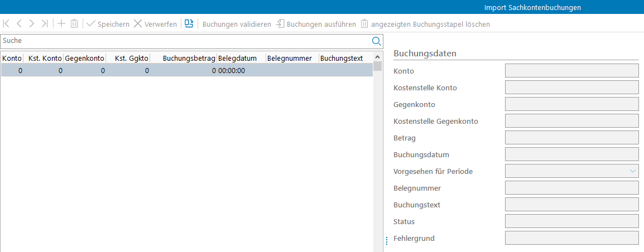Click Verwerfen to discard changes
644x252 pixels.
point(155,24)
